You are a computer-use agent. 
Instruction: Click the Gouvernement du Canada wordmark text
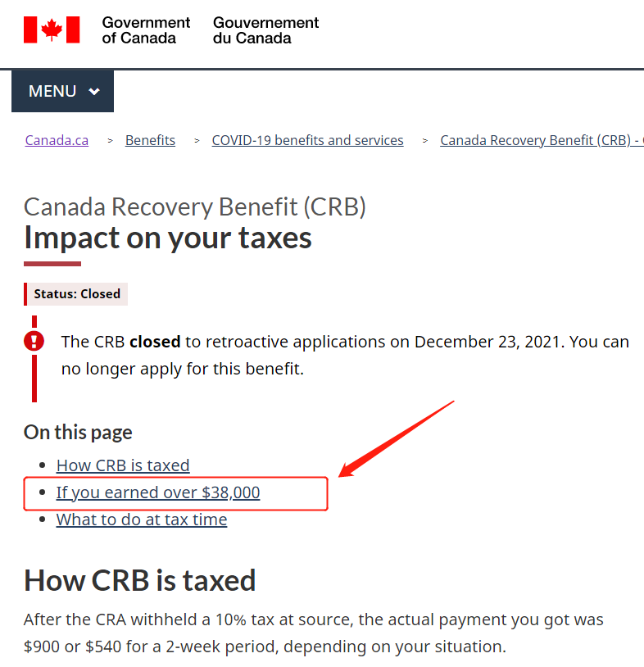click(265, 30)
